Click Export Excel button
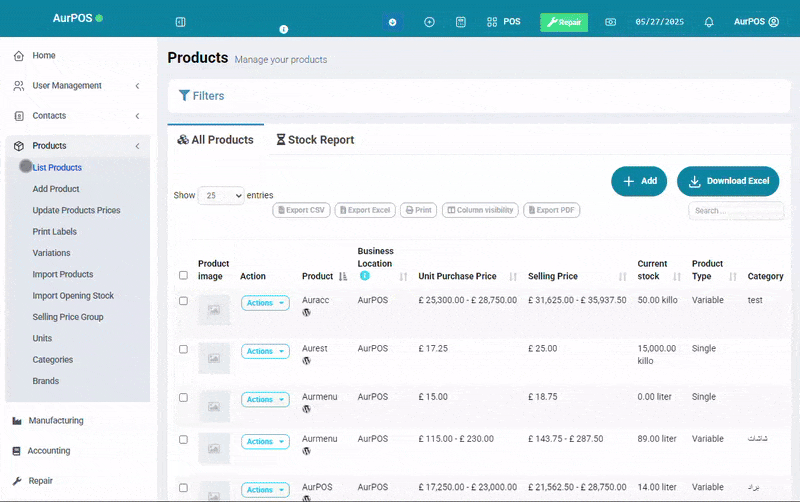Viewport: 800px width, 502px height. pyautogui.click(x=365, y=210)
